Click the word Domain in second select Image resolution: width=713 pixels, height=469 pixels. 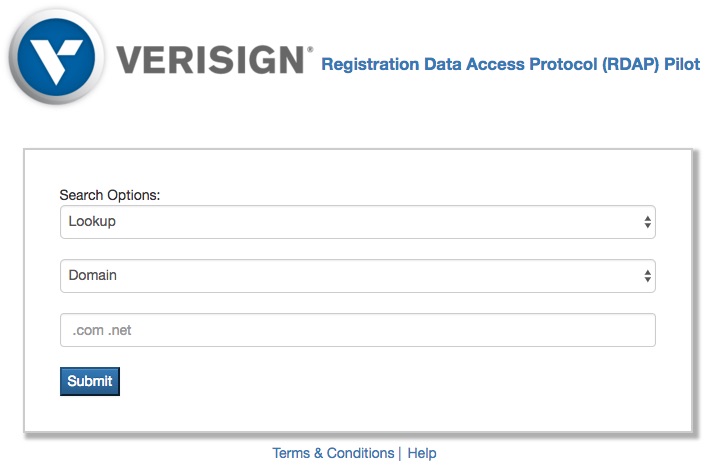(92, 275)
